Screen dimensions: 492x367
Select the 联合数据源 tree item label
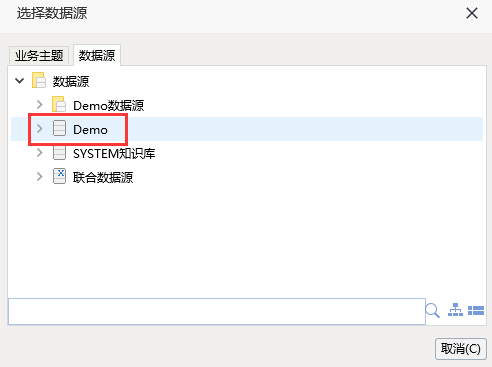103,177
